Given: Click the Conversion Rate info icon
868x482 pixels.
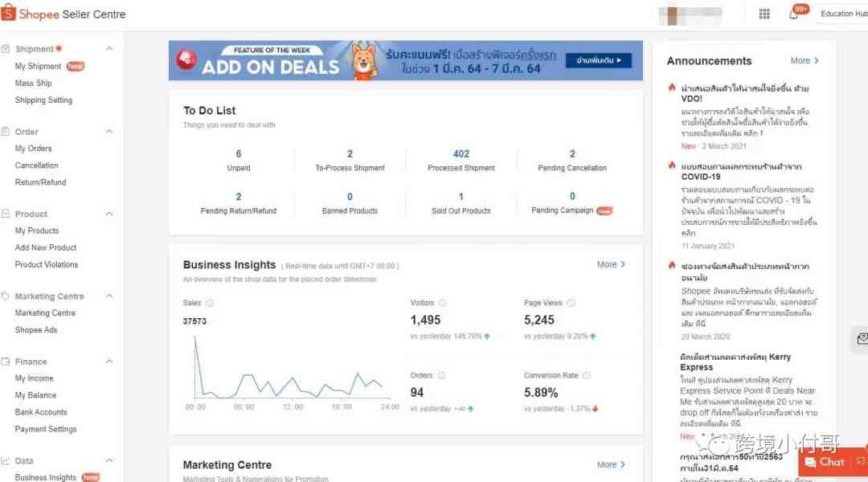Looking at the screenshot, I should point(586,376).
